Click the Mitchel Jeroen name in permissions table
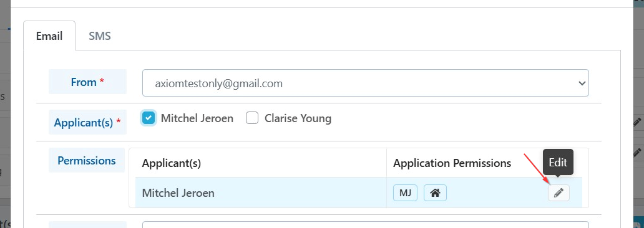Screen dimensions: 644x228 click(x=178, y=192)
